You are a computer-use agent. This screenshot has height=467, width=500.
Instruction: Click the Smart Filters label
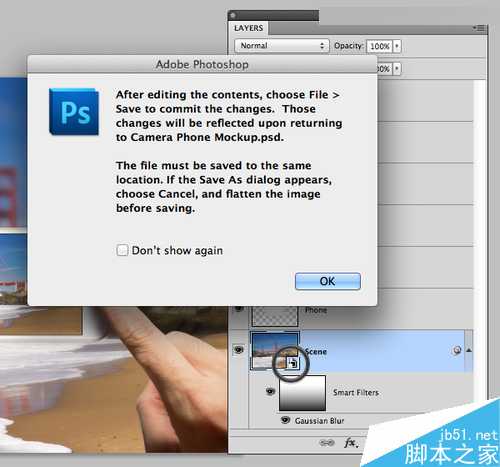[356, 393]
